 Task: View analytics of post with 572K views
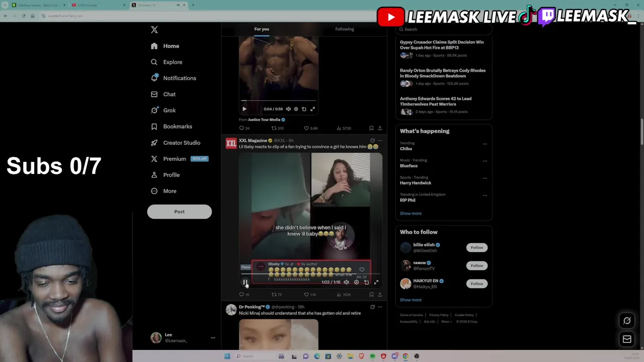344,128
